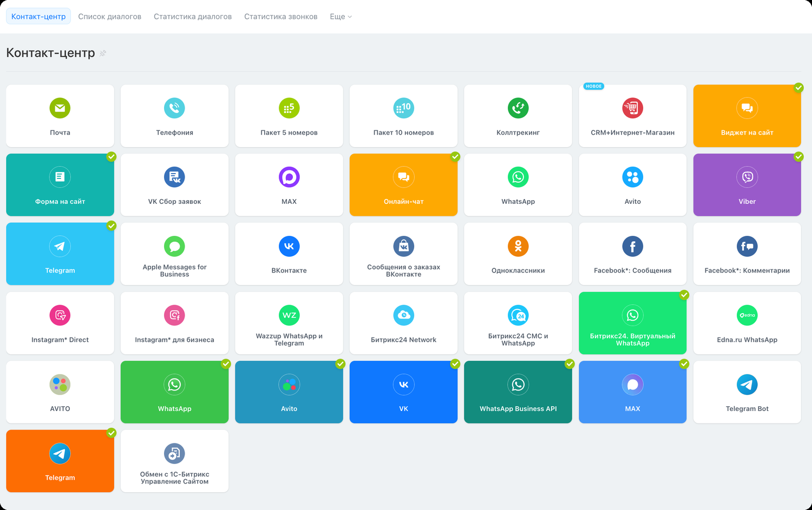Click the Битрикс24 Виртуальный WhatsApp icon
The width and height of the screenshot is (812, 510).
[x=632, y=315]
